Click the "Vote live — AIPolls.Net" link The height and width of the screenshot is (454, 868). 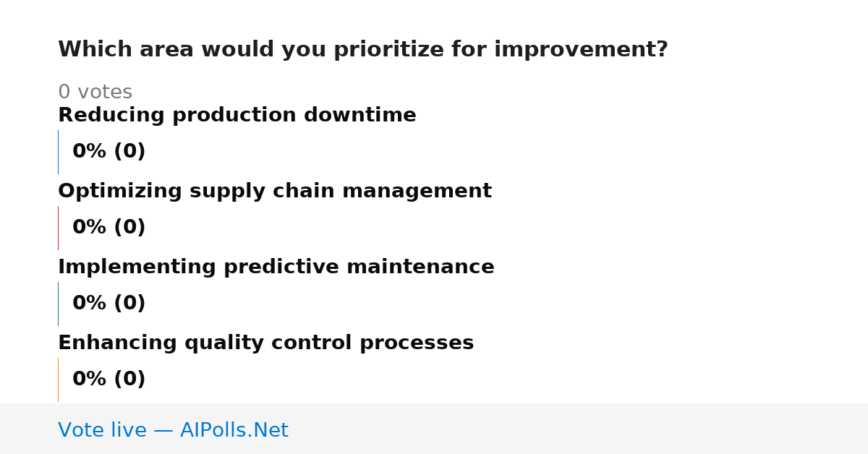click(x=173, y=430)
